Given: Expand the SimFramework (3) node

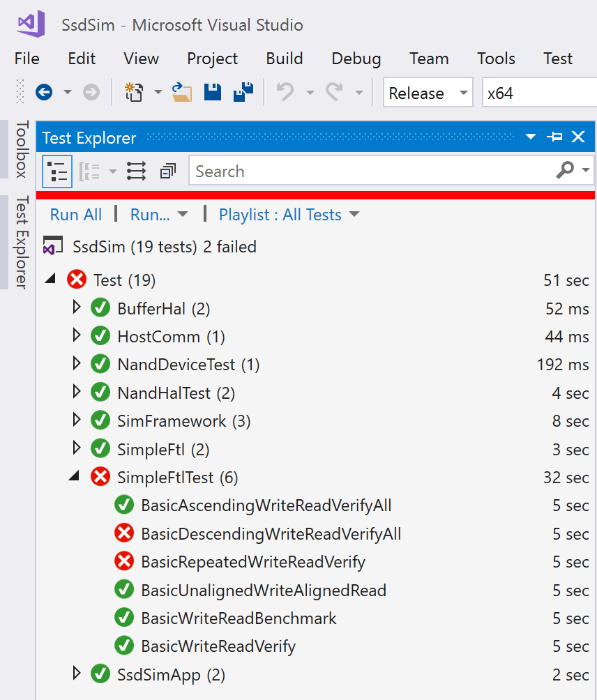Looking at the screenshot, I should (76, 420).
